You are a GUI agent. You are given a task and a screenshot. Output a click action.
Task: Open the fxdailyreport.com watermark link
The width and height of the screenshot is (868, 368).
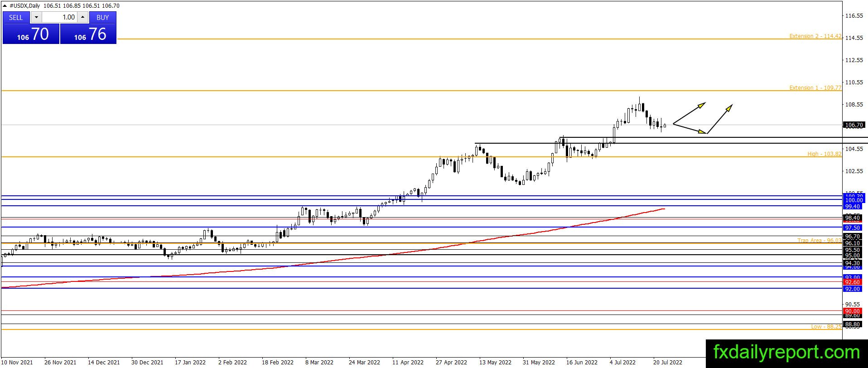coord(786,353)
